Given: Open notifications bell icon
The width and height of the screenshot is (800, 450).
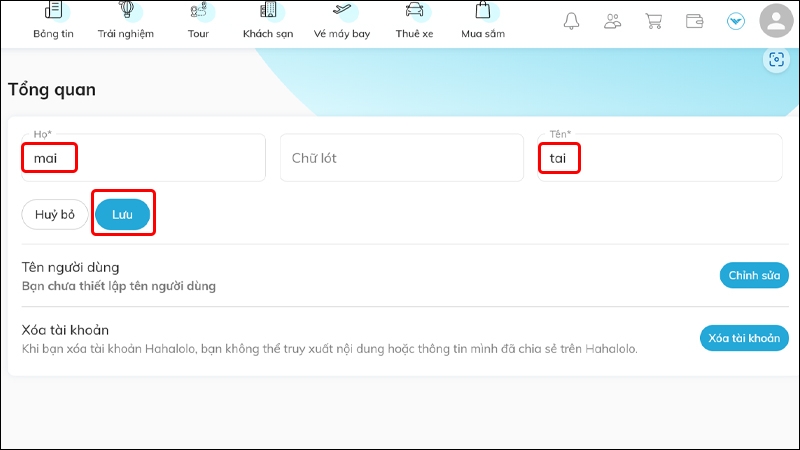Looking at the screenshot, I should pos(571,21).
